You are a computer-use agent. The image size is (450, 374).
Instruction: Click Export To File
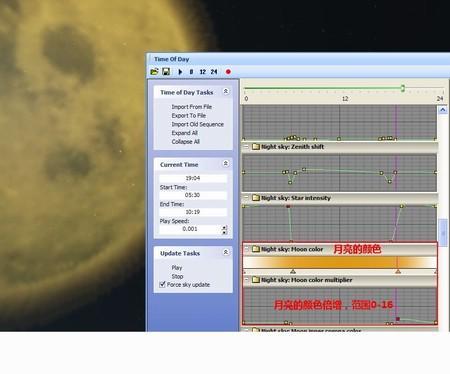pyautogui.click(x=189, y=115)
